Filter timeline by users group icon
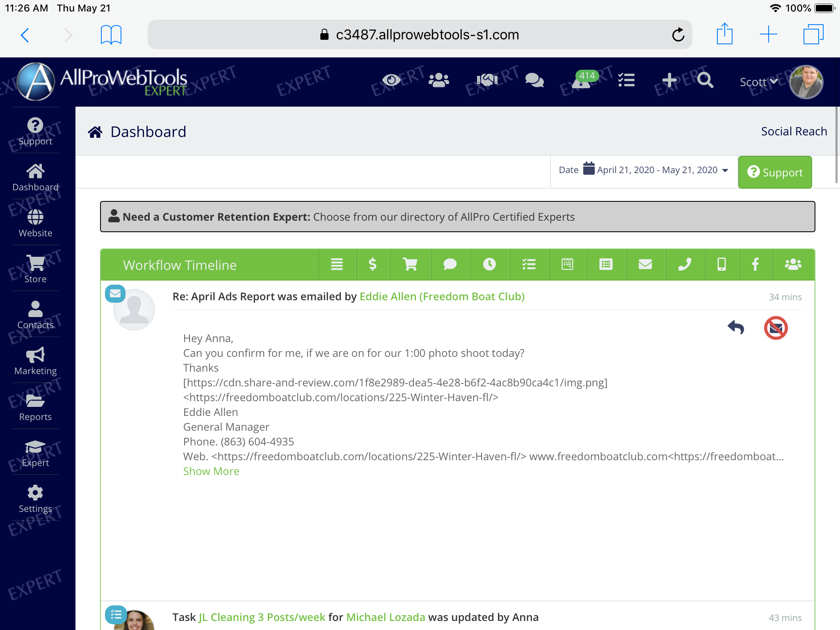 pyautogui.click(x=793, y=264)
